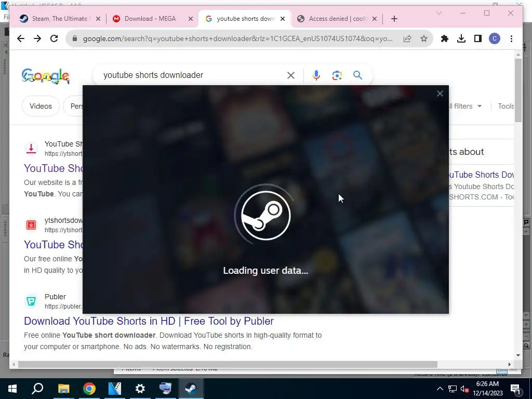The image size is (532, 399).
Task: Click the Publer site favicon
Action: pos(31,301)
